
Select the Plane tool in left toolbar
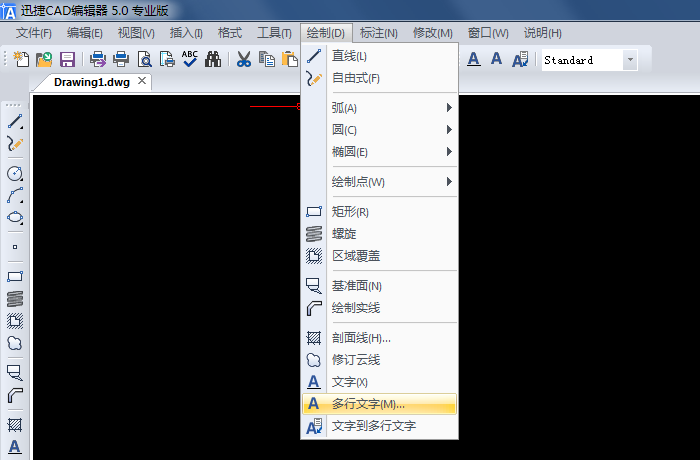(x=15, y=372)
